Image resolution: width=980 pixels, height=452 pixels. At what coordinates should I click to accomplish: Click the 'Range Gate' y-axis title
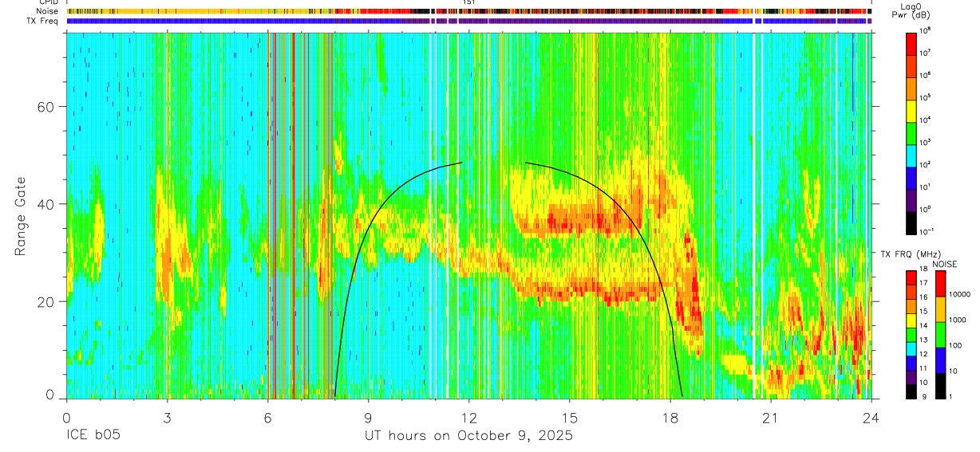[x=20, y=217]
